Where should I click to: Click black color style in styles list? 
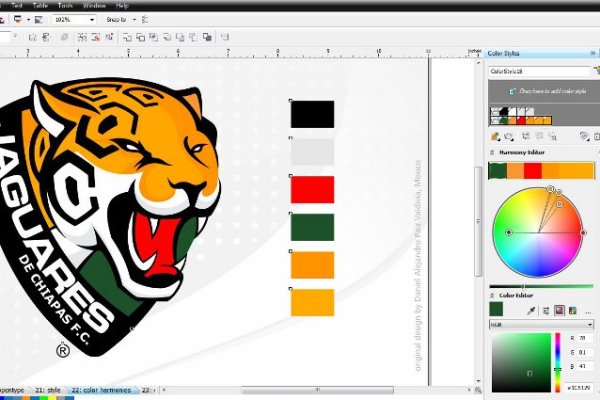coord(504,112)
